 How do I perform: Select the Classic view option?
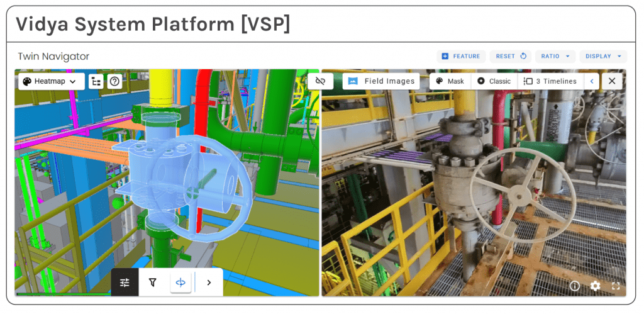coord(494,81)
